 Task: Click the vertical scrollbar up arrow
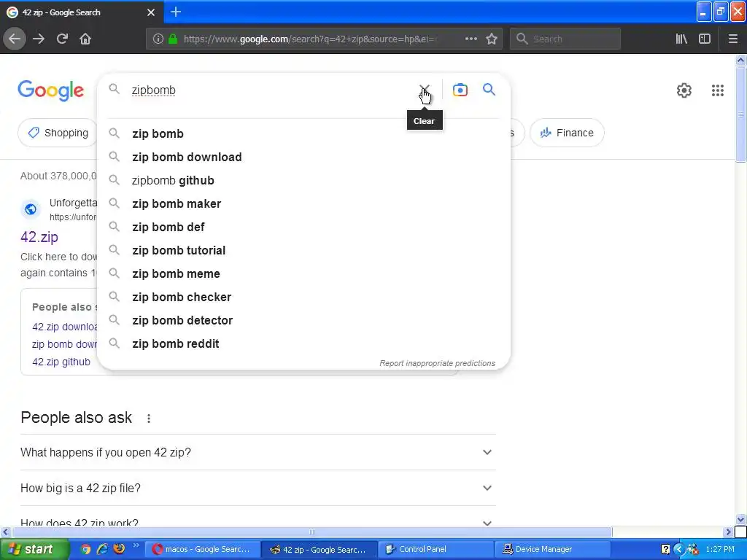[741, 60]
